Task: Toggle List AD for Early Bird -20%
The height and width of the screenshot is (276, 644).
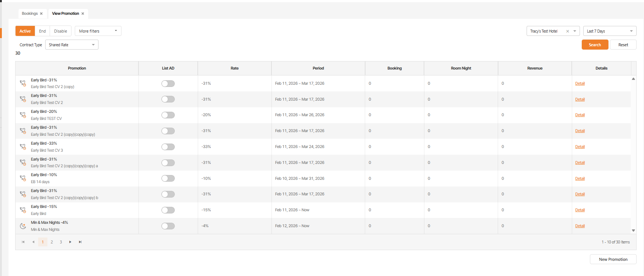Action: pos(168,115)
